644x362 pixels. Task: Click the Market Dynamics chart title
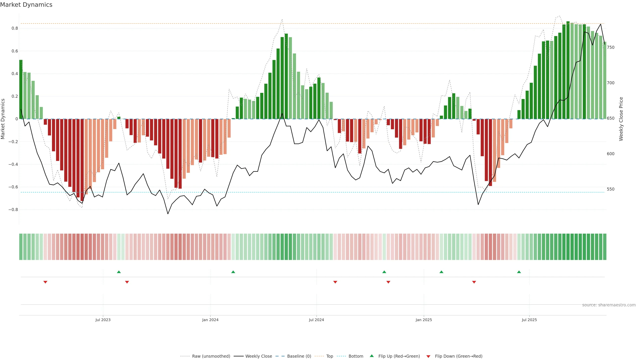click(x=26, y=5)
